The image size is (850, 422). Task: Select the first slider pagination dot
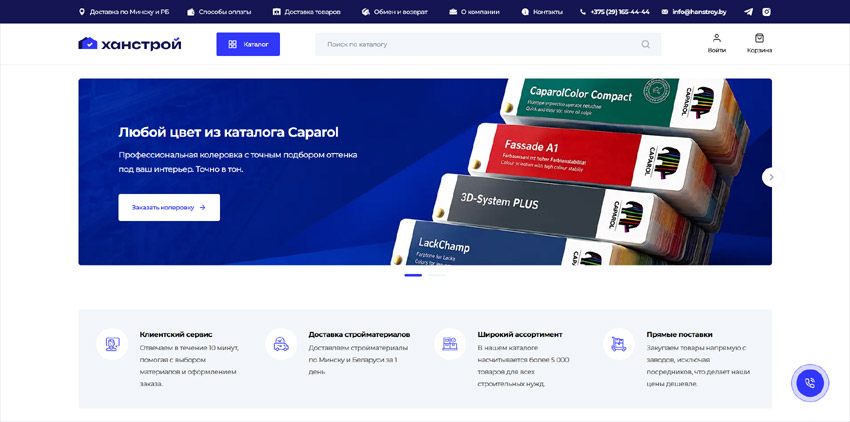click(413, 276)
